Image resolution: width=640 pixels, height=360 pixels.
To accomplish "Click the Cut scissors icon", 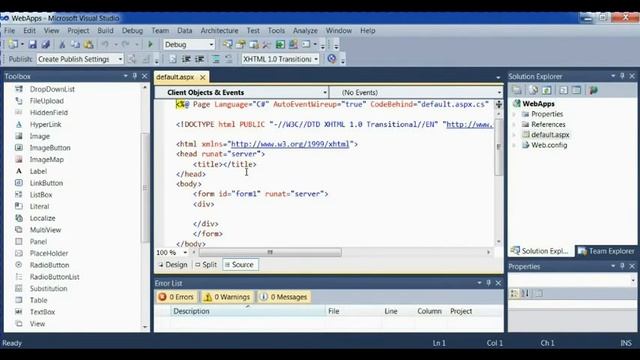I will click(x=62, y=44).
